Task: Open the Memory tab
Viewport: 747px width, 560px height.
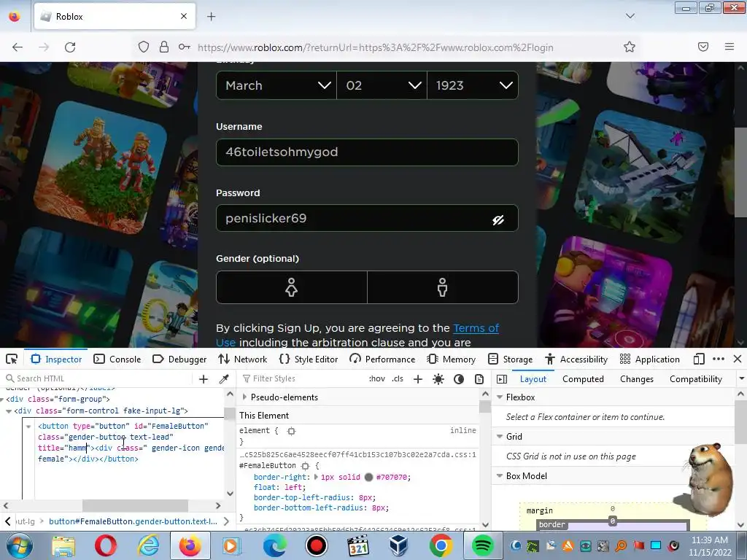Action: 451,359
